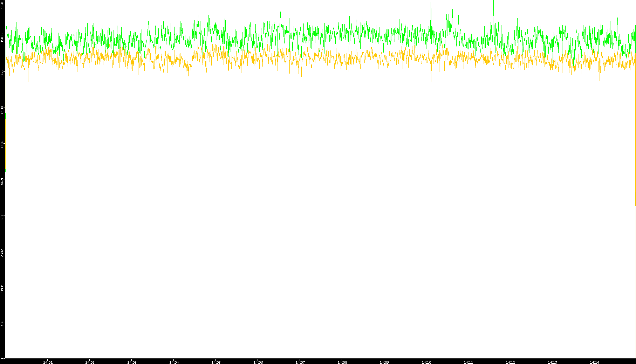The image size is (636, 364).
Task: Select the 8406 value axis label
Action: [2, 37]
